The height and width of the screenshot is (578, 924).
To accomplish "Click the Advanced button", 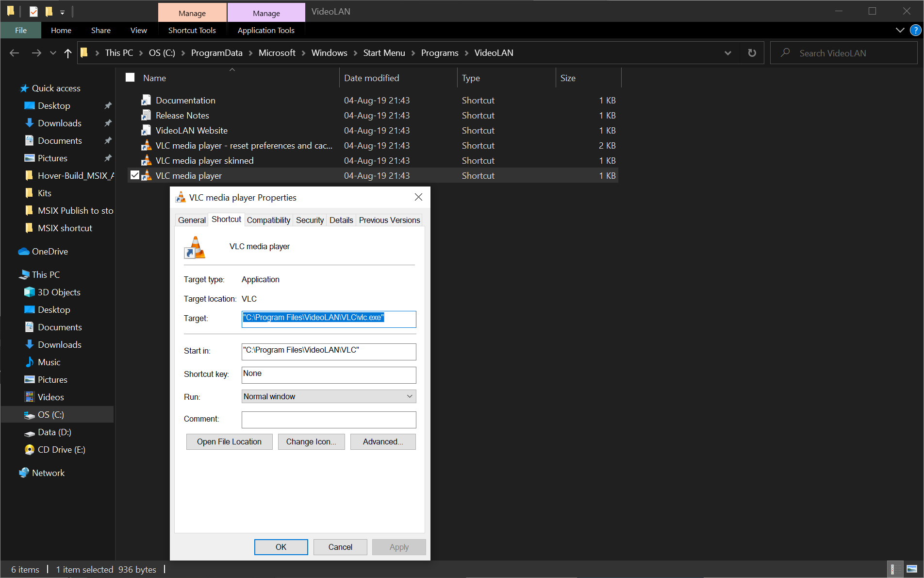I will coord(383,442).
